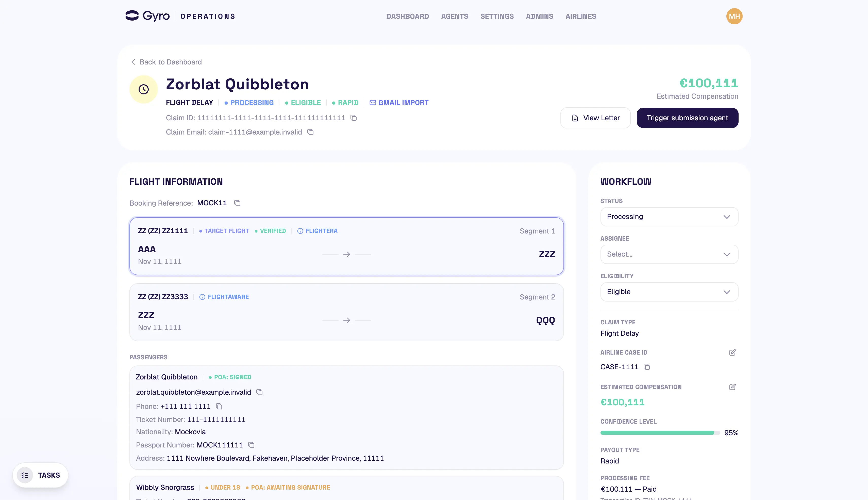
Task: Click the Payout Type value Rapid
Action: coord(609,461)
